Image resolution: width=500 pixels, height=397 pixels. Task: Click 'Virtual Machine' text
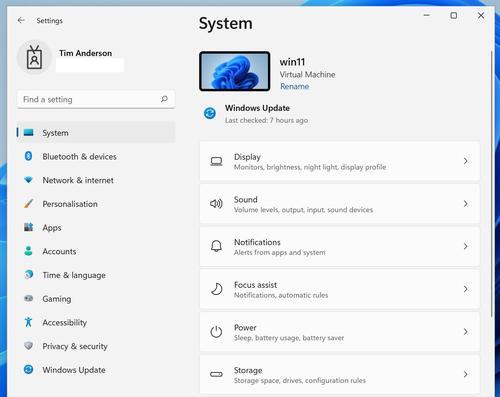point(307,75)
